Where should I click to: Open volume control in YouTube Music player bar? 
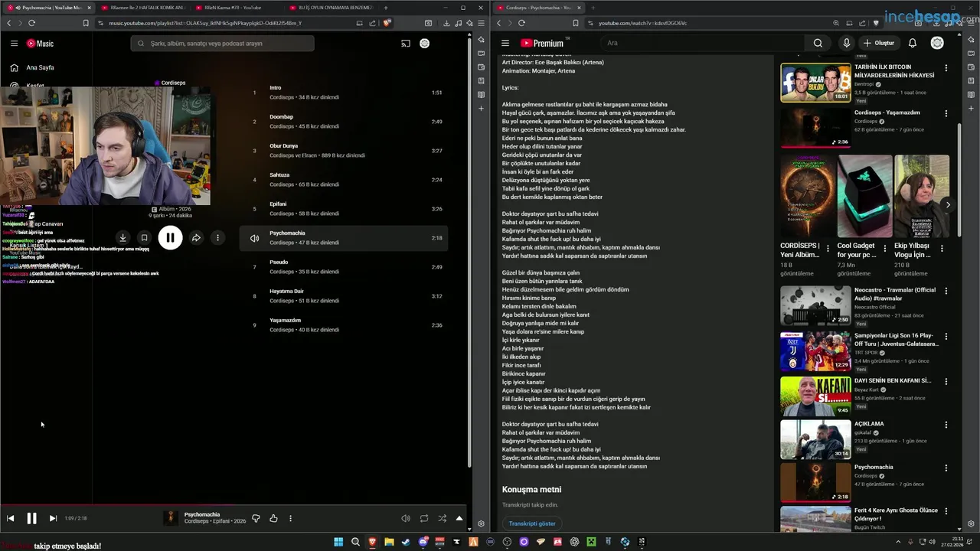[406, 518]
